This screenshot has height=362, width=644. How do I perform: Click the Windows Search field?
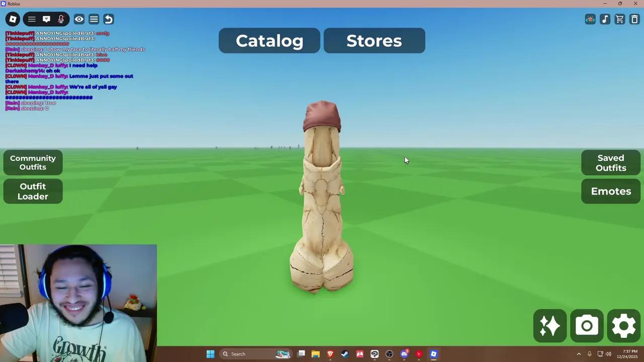247,353
